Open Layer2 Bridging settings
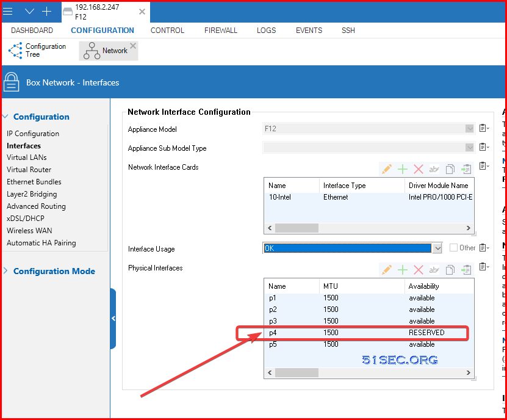 click(32, 194)
